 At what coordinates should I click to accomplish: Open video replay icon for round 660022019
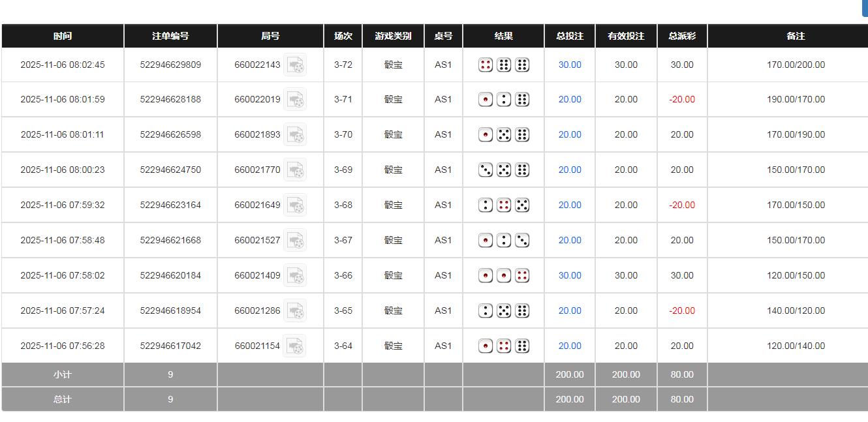pyautogui.click(x=295, y=100)
